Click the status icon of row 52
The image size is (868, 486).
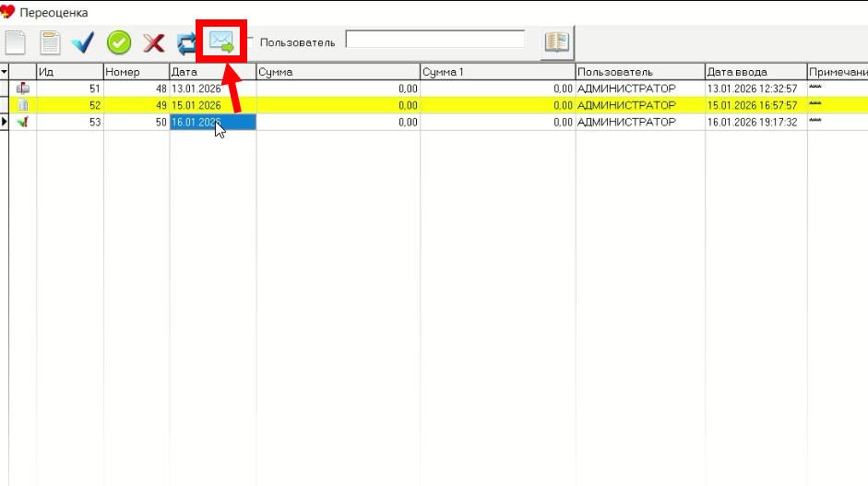(23, 105)
